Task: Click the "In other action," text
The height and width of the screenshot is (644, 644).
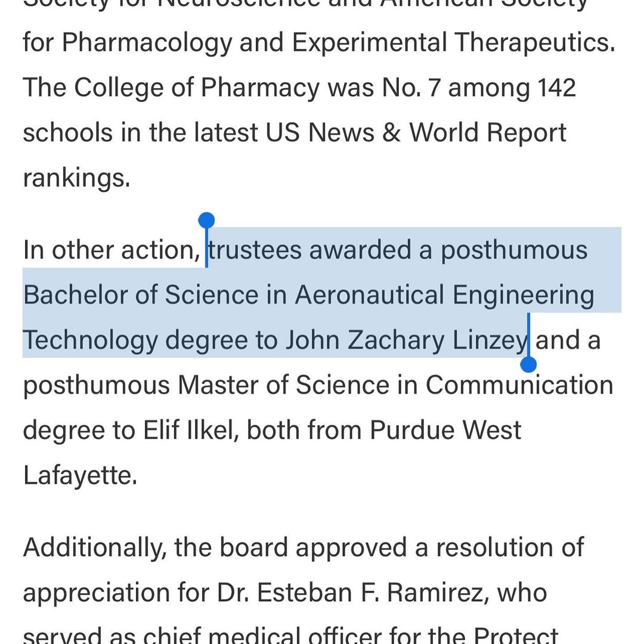Action: coord(111,250)
